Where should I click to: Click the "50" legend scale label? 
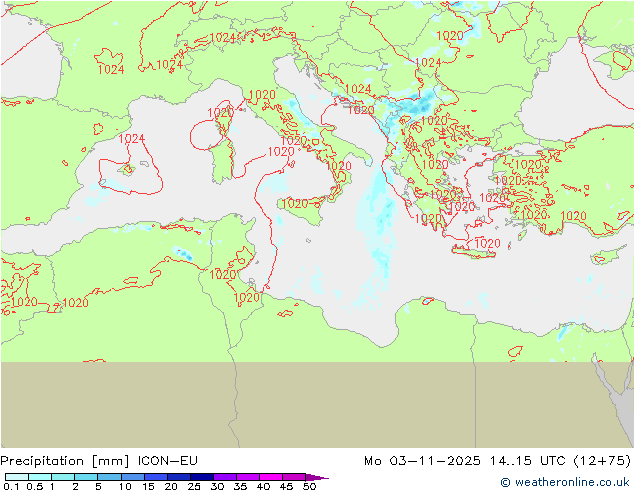pos(310,486)
